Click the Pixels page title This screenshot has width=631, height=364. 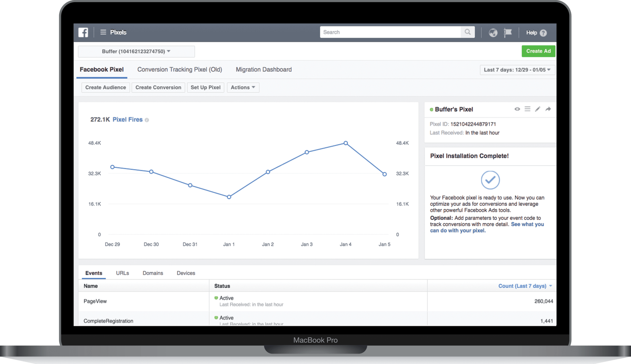click(x=118, y=32)
